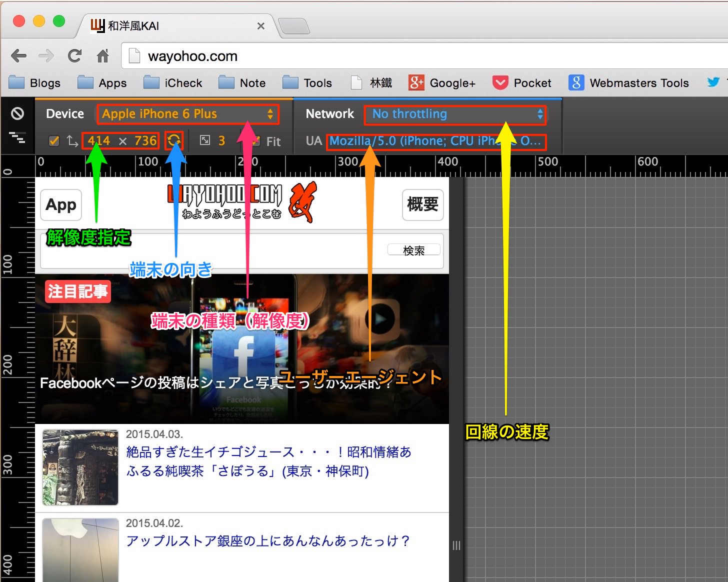This screenshot has height=582, width=728.
Task: Click the Network label in the emulation bar
Action: (330, 114)
